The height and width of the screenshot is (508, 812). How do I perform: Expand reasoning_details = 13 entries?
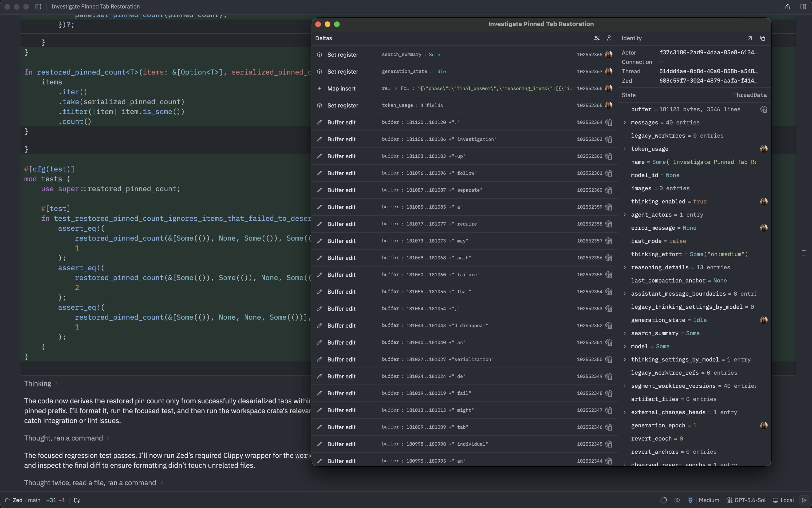(x=625, y=267)
